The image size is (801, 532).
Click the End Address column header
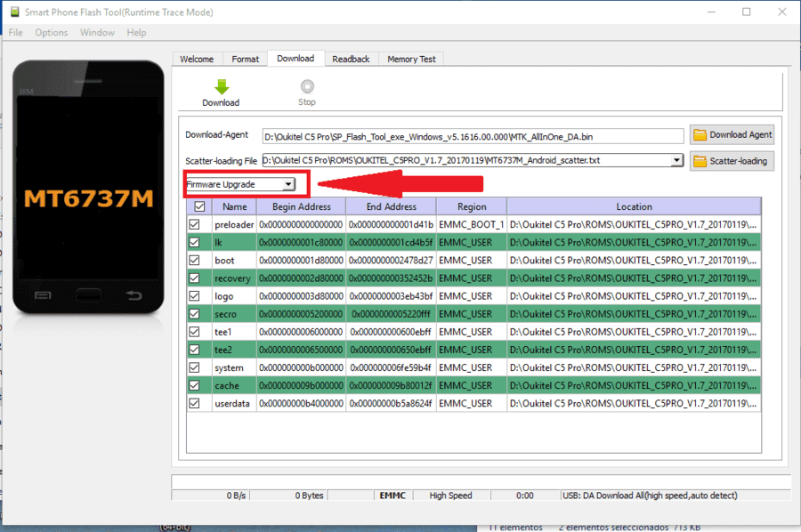pyautogui.click(x=392, y=206)
